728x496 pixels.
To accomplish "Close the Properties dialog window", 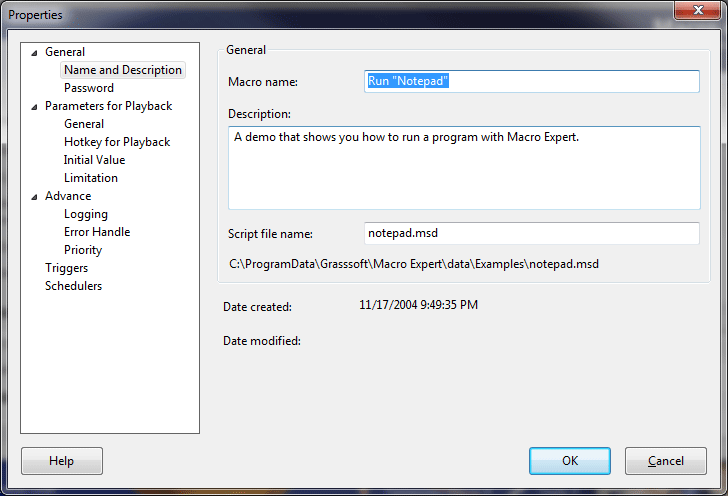I will coord(698,10).
